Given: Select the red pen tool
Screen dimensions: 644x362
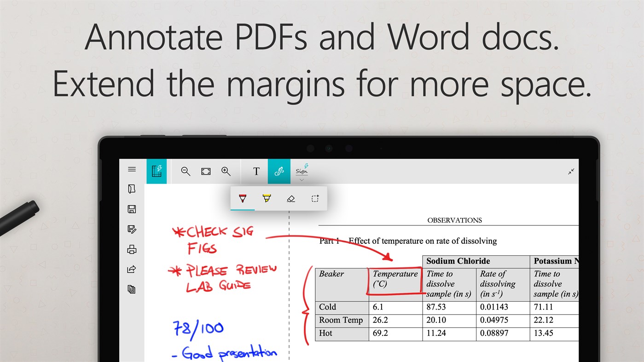Looking at the screenshot, I should [x=242, y=198].
